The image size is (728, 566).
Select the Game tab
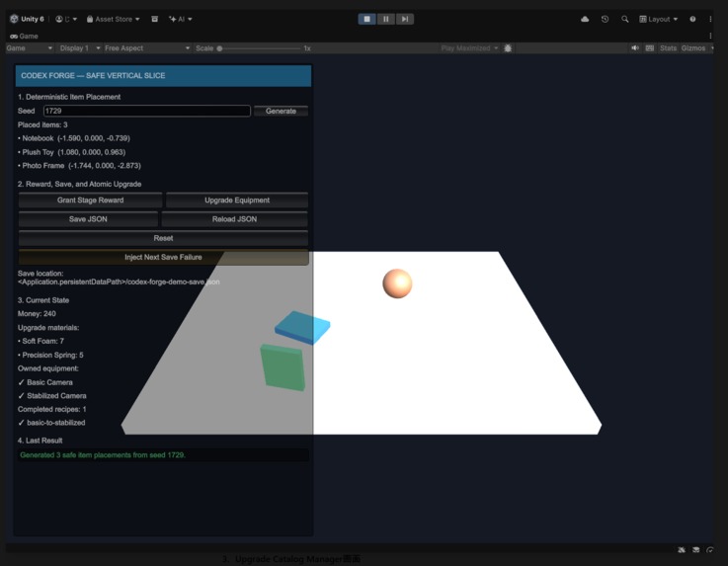coord(24,37)
